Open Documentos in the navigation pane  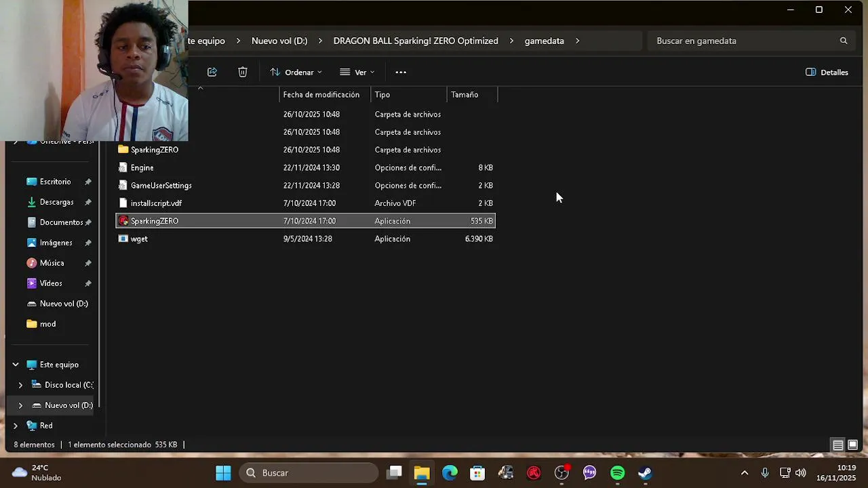61,222
